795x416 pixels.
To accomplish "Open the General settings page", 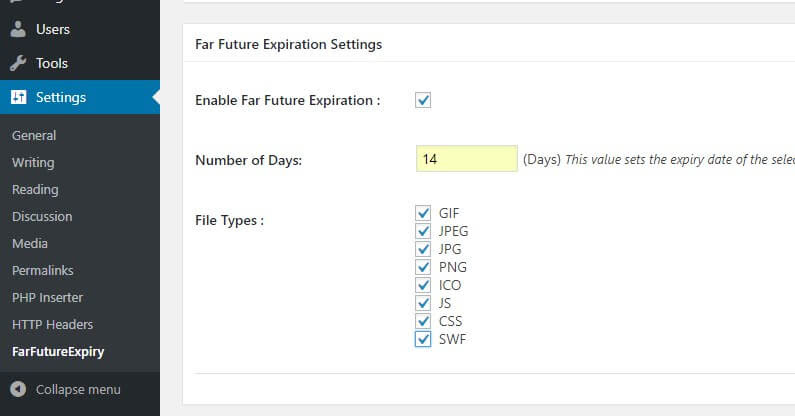I will click(x=34, y=135).
